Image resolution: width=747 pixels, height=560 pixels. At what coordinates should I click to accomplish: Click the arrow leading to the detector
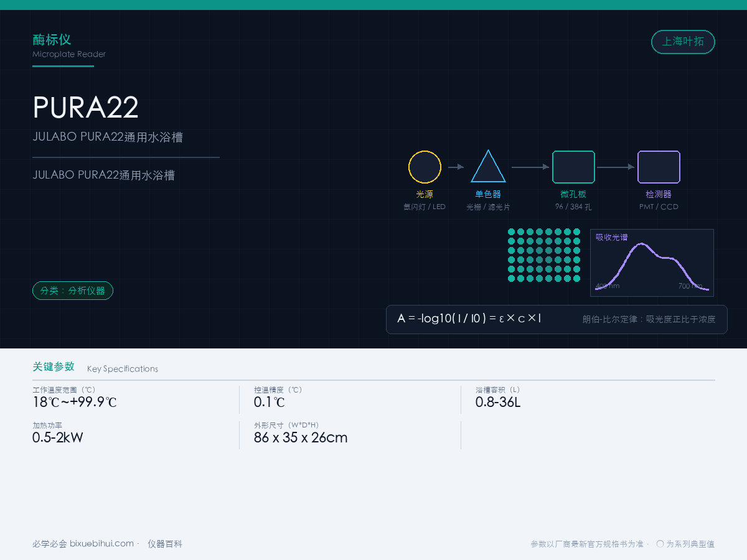click(616, 167)
